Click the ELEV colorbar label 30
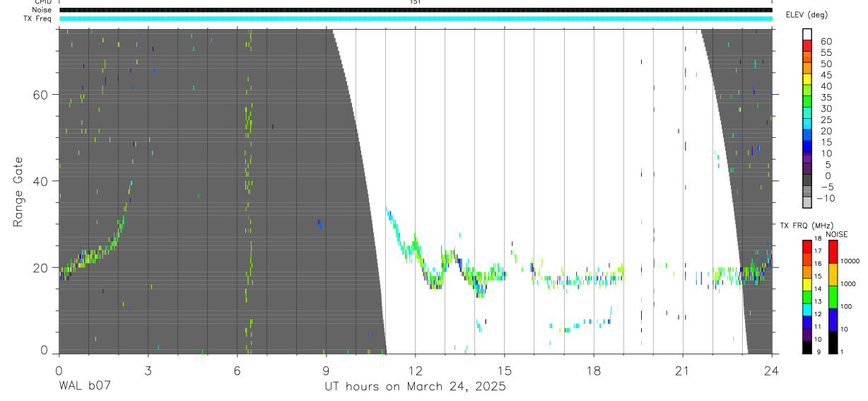 point(825,108)
